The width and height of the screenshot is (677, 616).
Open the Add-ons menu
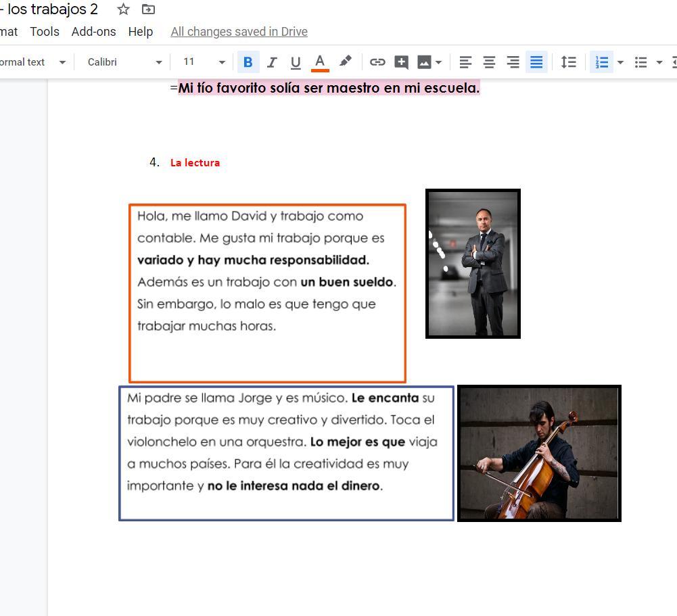coord(93,32)
